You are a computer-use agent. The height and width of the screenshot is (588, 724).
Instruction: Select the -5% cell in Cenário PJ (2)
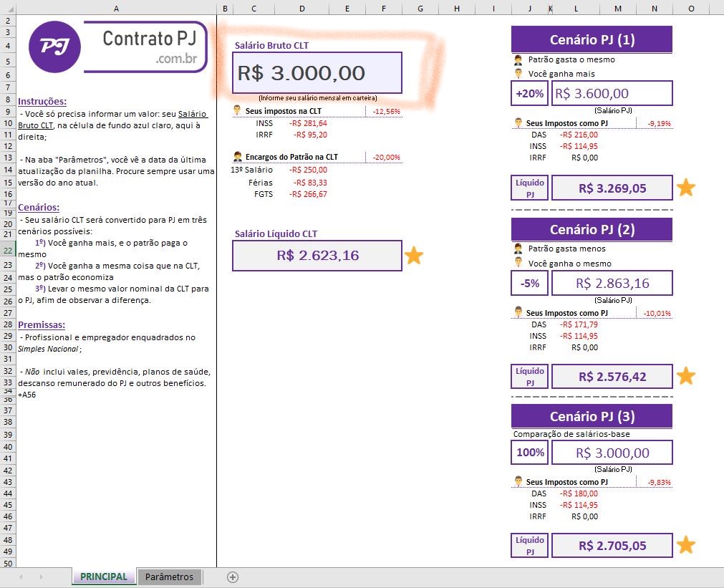click(529, 283)
